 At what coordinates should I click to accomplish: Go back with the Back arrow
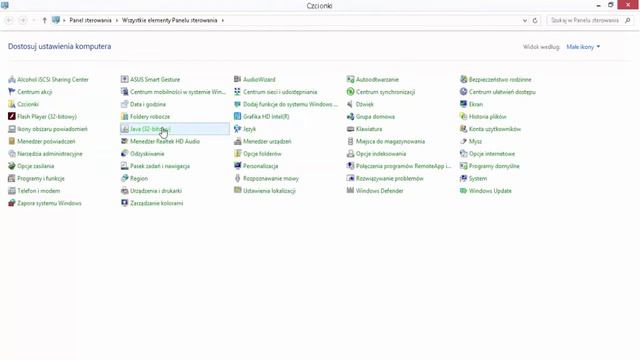click(x=9, y=20)
